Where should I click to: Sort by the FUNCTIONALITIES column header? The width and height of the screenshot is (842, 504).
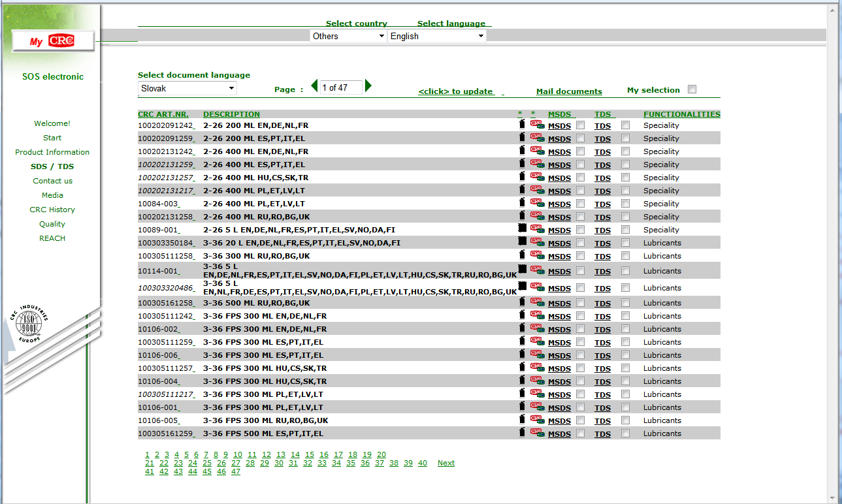click(x=681, y=114)
